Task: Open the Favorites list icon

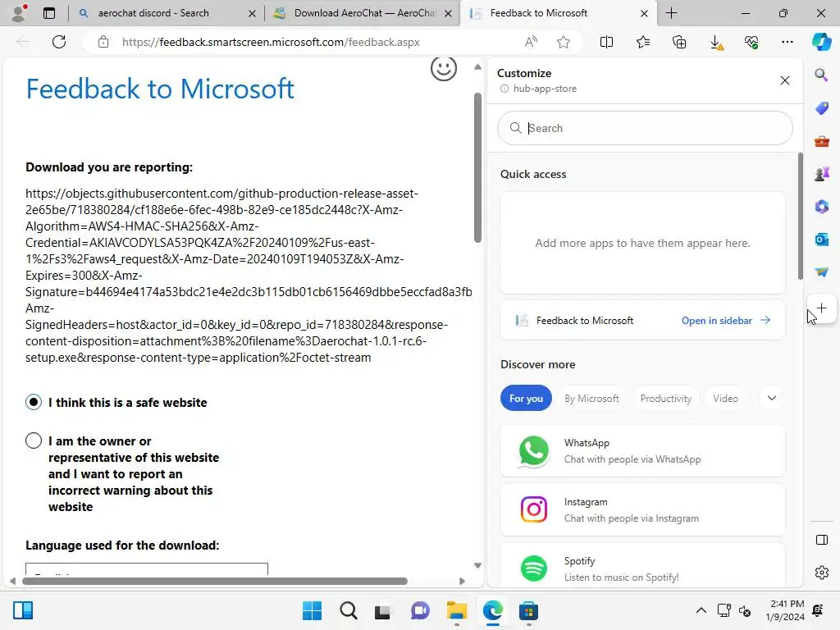Action: (643, 42)
